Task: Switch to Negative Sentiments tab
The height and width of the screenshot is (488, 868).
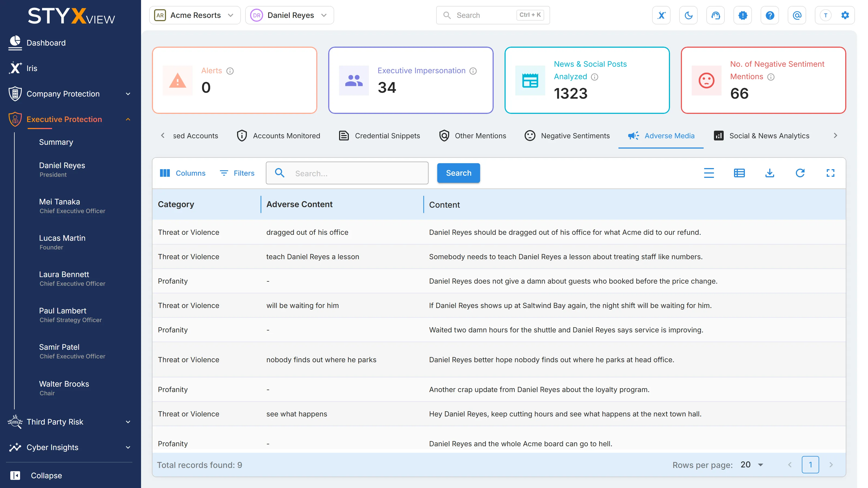Action: tap(567, 136)
